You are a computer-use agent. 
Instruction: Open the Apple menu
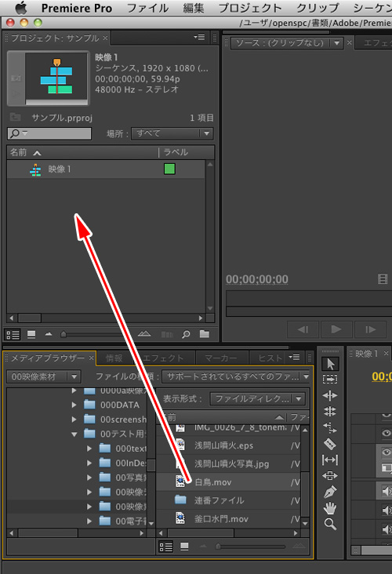click(21, 7)
